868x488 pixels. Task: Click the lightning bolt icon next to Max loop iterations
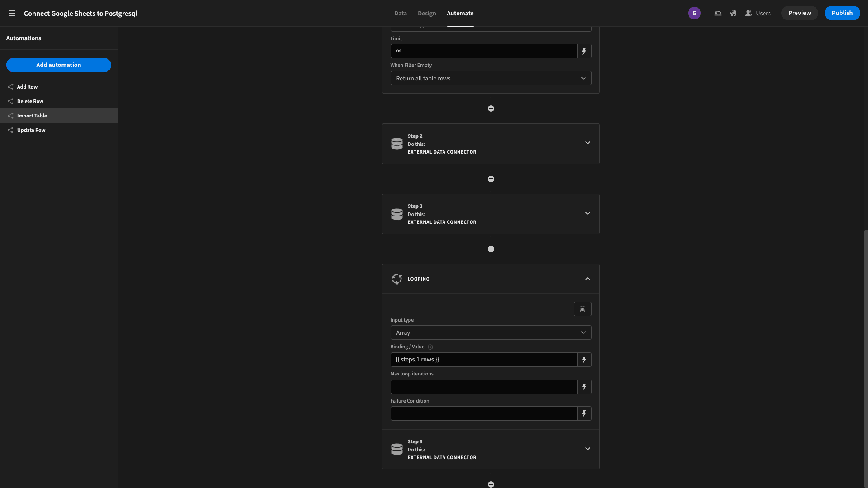pyautogui.click(x=584, y=387)
